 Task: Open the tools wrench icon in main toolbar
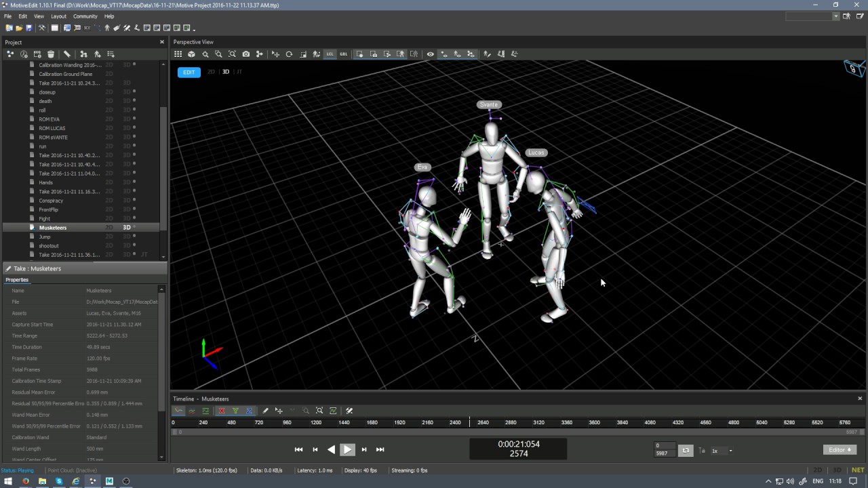[x=42, y=28]
